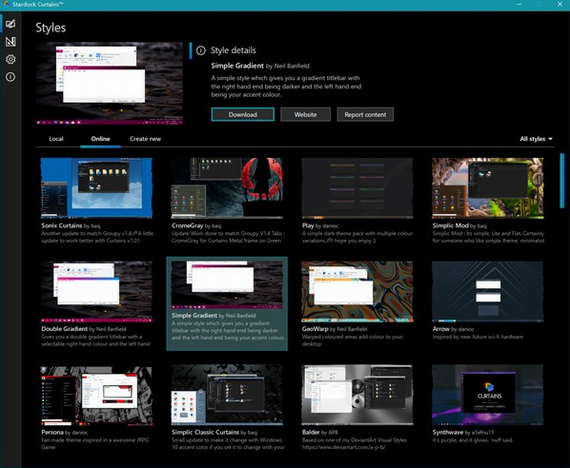Screen dimensions: 570x468
Task: Open the Create new tab
Action: (x=145, y=139)
